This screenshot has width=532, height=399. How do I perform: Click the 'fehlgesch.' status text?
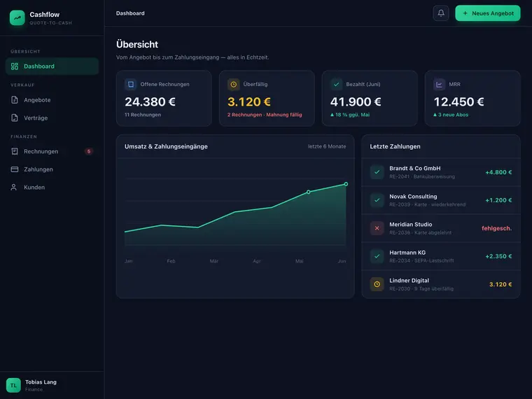tap(497, 228)
